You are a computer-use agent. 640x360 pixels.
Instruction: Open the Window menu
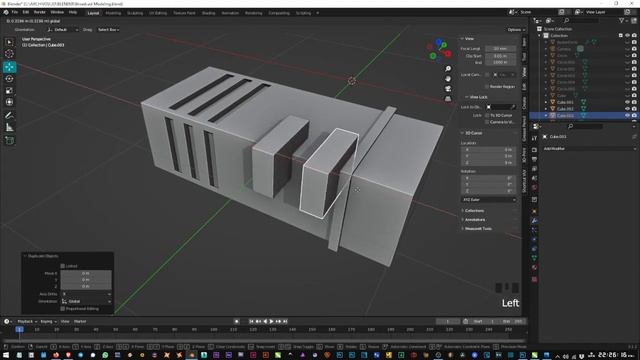[x=57, y=12]
